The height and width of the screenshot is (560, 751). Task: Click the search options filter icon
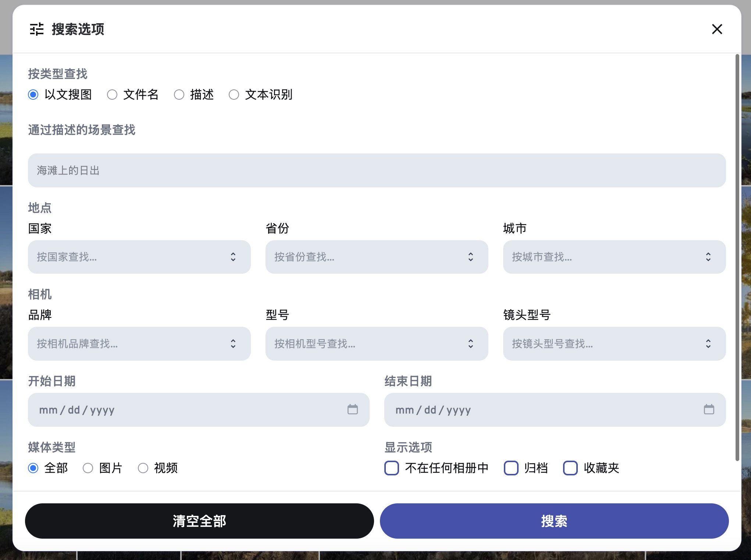[x=37, y=29]
